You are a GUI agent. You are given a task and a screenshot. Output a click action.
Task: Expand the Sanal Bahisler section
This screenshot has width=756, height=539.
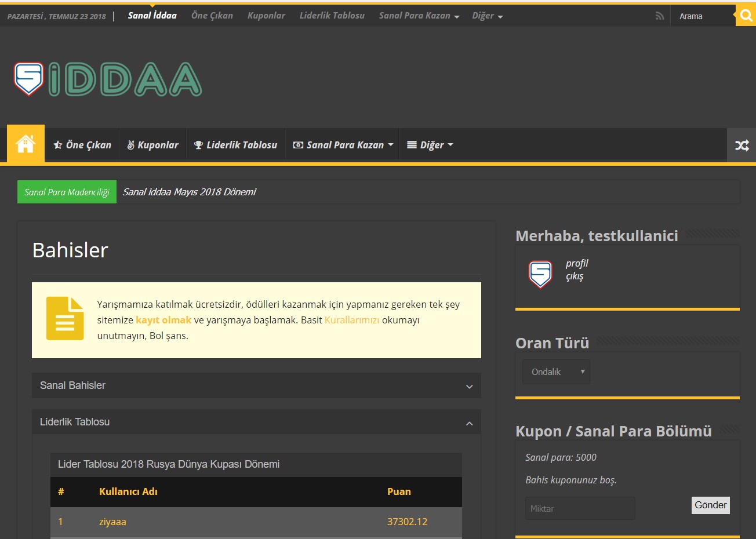256,385
